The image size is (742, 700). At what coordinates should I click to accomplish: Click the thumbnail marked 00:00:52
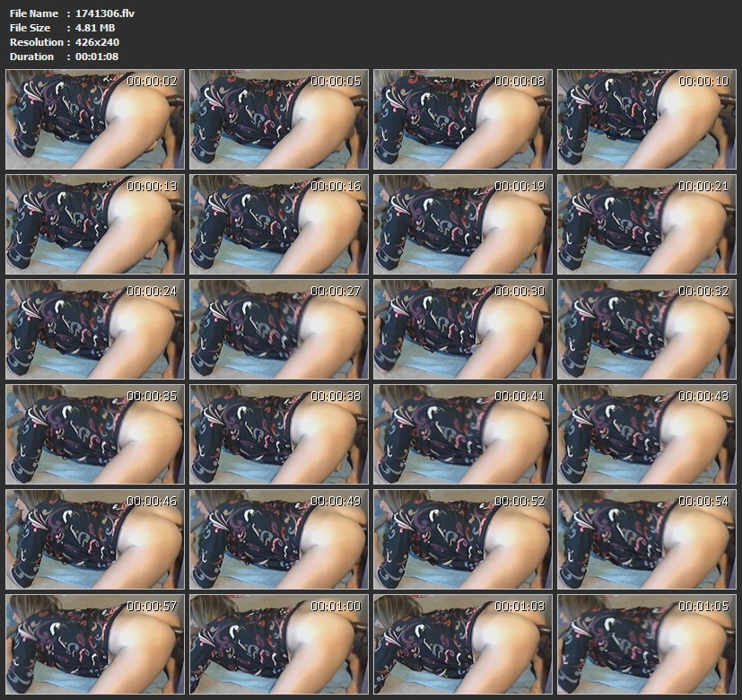click(463, 539)
